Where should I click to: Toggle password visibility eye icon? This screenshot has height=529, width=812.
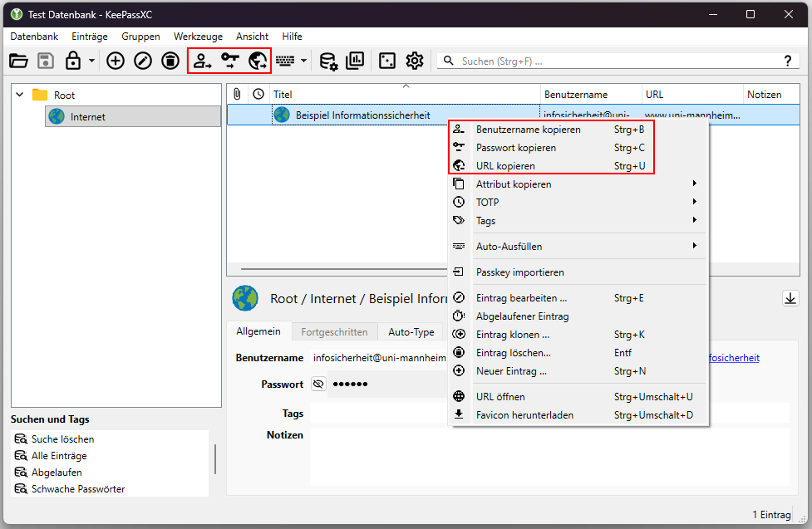318,384
